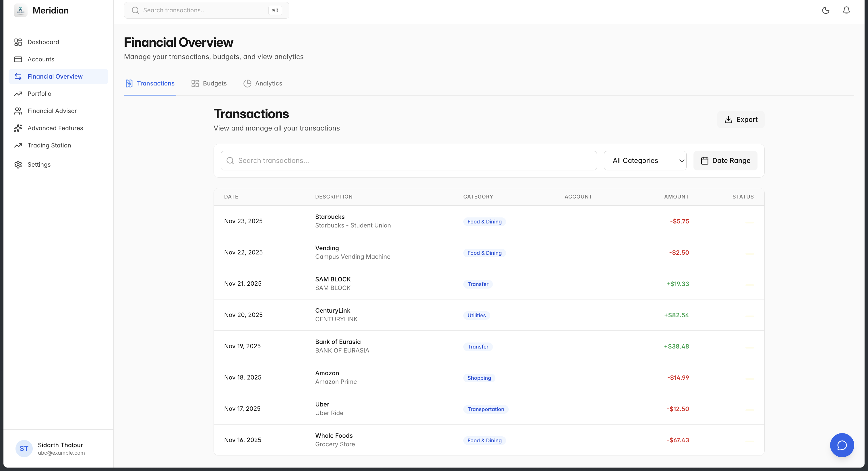Screen dimensions: 868x471
Task: Open Settings gear in sidebar
Action: 39,165
